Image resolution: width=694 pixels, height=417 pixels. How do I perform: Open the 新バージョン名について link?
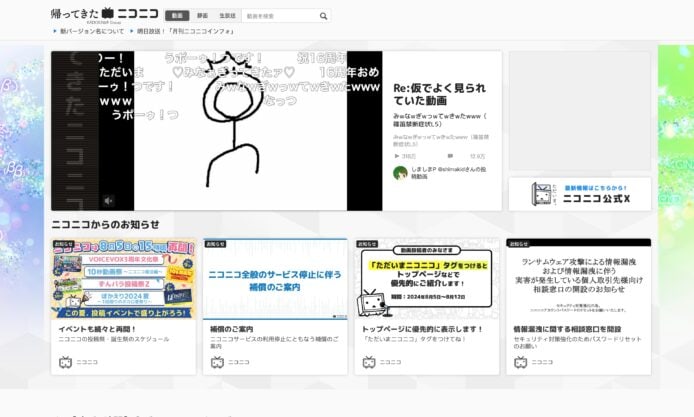91,32
